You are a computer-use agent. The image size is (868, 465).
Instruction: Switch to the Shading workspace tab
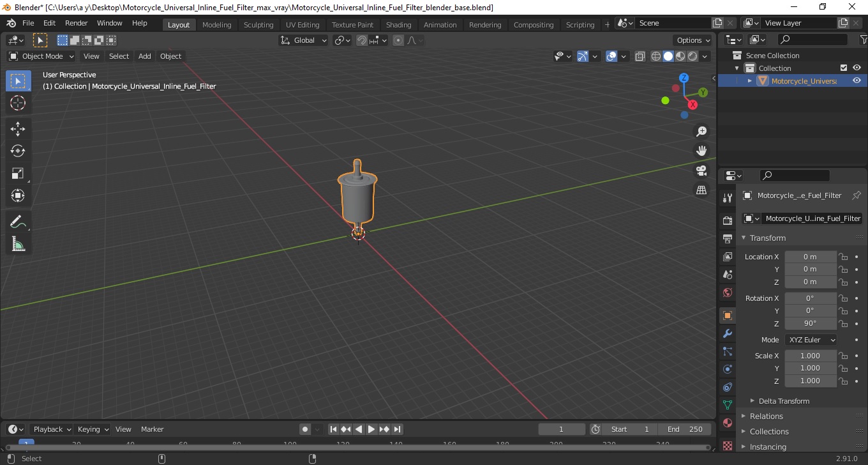[399, 25]
